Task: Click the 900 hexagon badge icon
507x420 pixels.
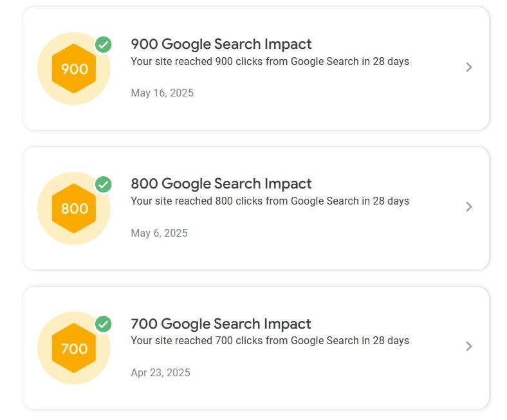Action: (74, 69)
